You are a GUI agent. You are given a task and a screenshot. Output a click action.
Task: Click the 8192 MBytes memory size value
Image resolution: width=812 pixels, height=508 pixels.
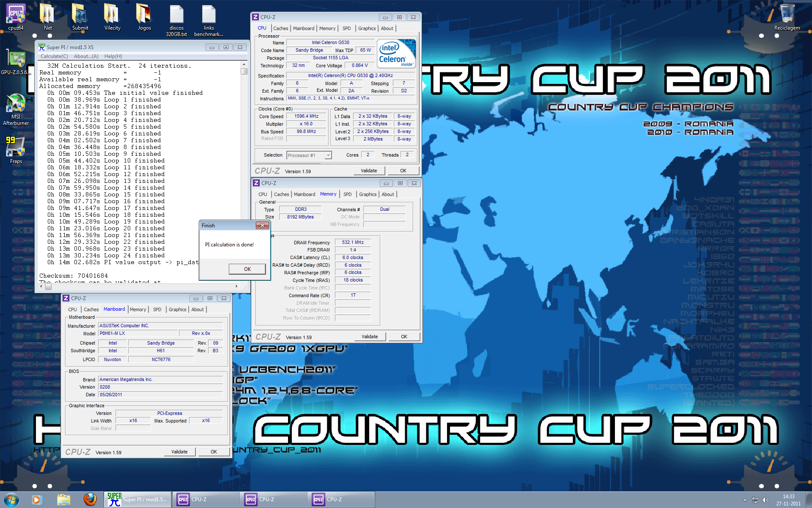tap(300, 217)
